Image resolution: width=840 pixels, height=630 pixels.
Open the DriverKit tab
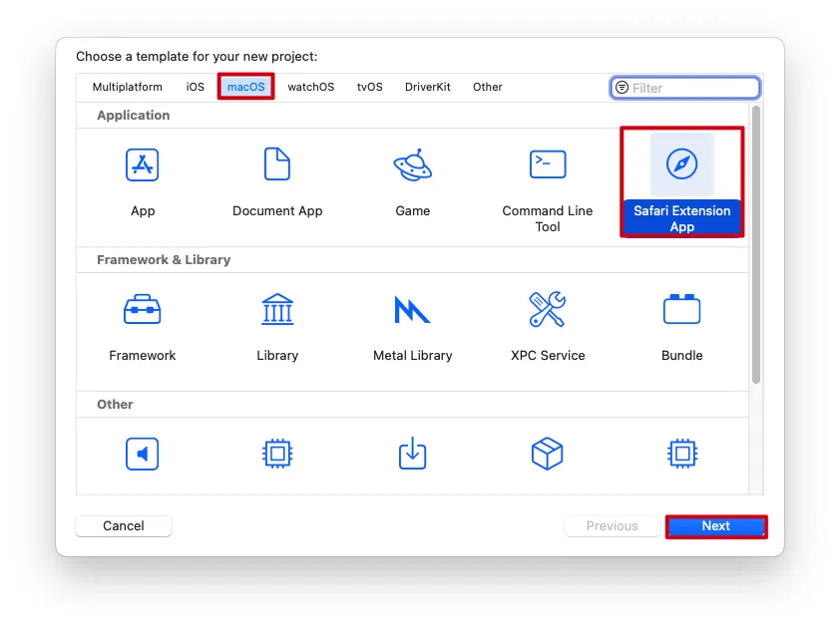tap(428, 87)
